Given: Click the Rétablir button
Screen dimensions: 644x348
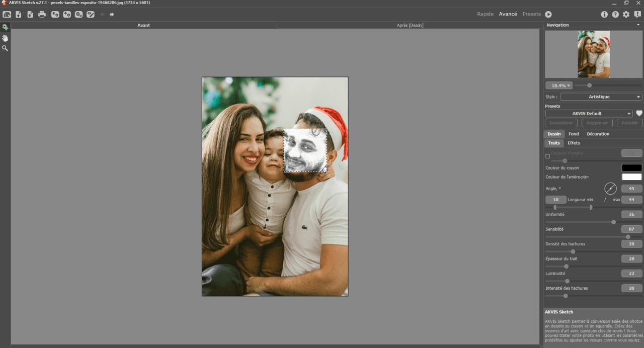Looking at the screenshot, I should [630, 123].
